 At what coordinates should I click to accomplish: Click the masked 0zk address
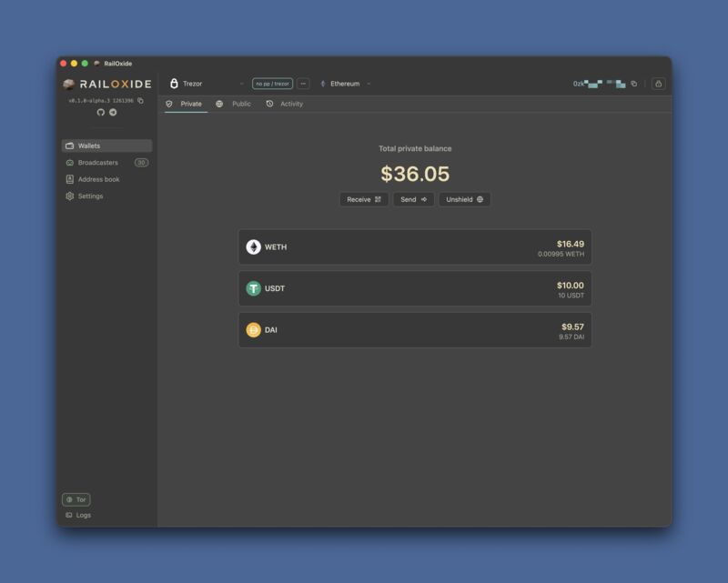pos(599,84)
